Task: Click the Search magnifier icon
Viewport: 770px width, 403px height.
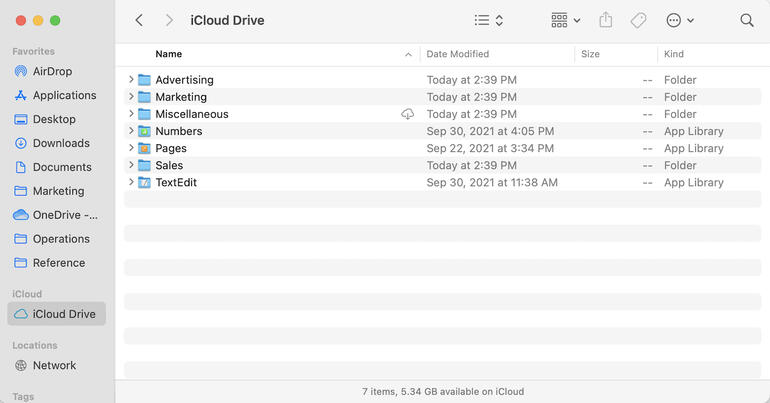Action: [746, 20]
